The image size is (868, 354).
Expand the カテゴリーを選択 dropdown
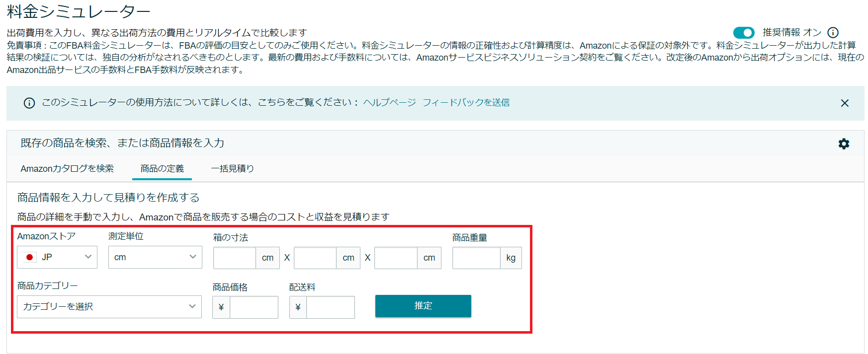click(109, 307)
